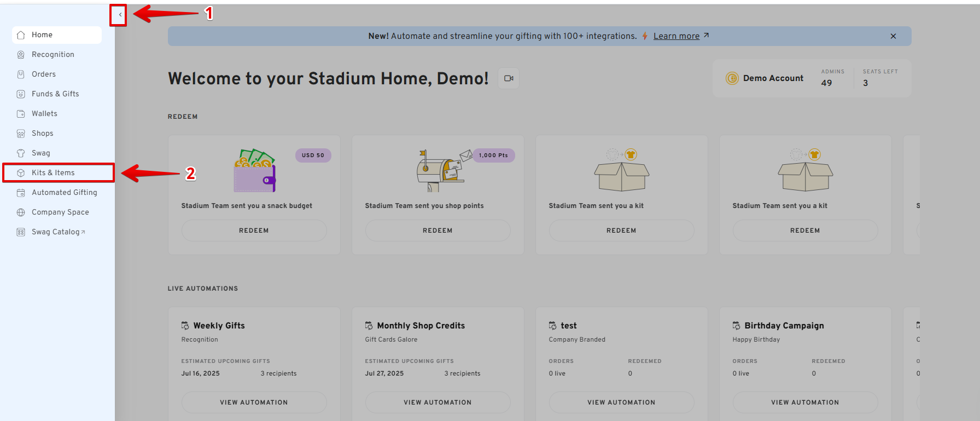Click the Demo Account card

click(x=773, y=78)
